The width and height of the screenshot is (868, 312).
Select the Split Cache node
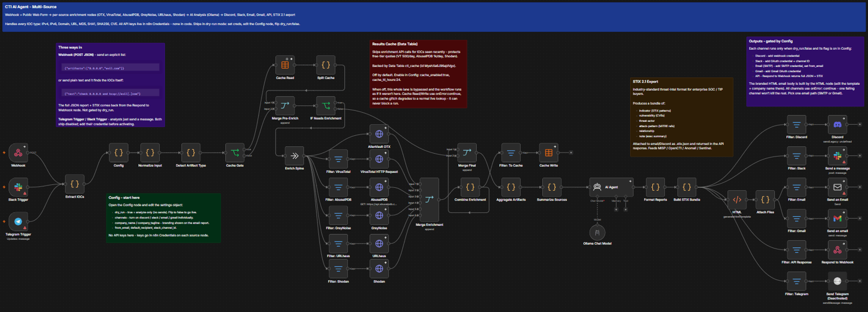click(x=326, y=65)
